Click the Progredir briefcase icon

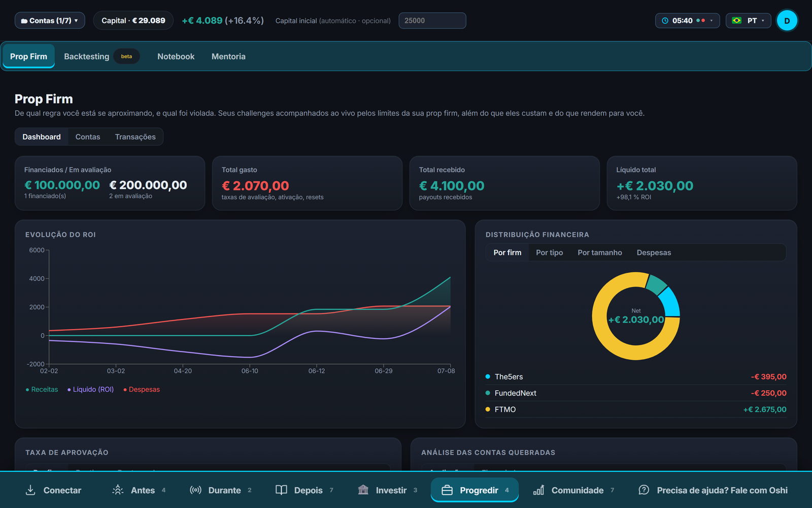click(x=447, y=490)
